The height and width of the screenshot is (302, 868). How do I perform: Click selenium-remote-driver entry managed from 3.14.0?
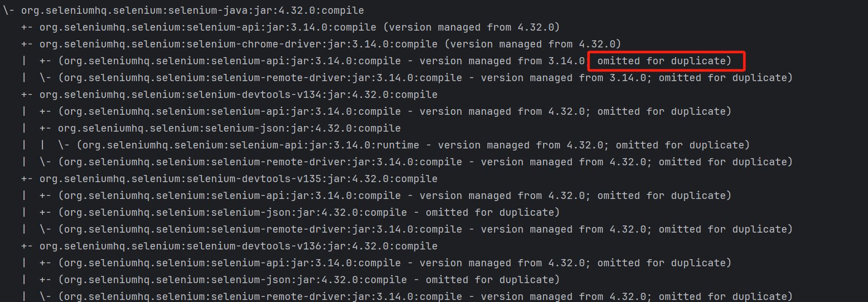tap(261, 78)
